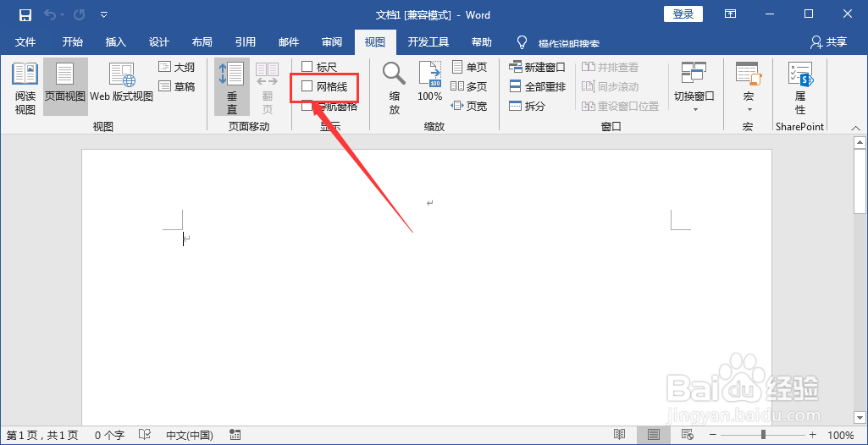
Task: Switch to the 布局 layout tab
Action: coord(202,42)
